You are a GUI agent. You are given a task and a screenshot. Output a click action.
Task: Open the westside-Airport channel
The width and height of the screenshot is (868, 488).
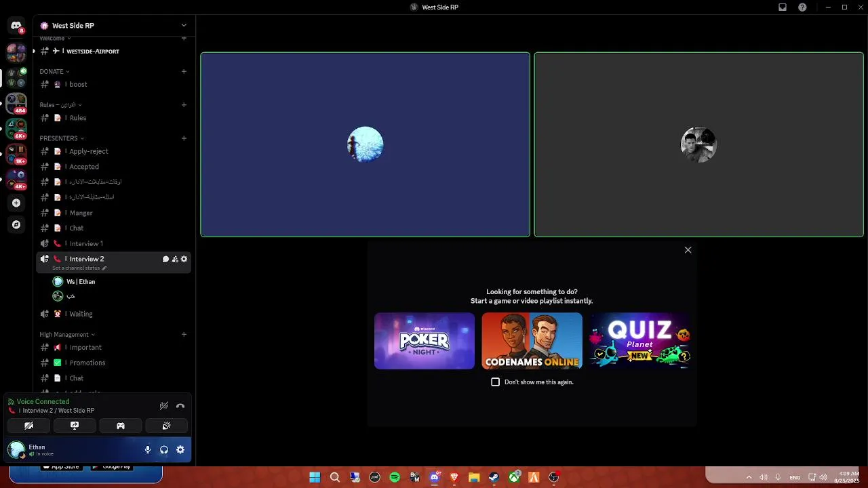(x=113, y=51)
